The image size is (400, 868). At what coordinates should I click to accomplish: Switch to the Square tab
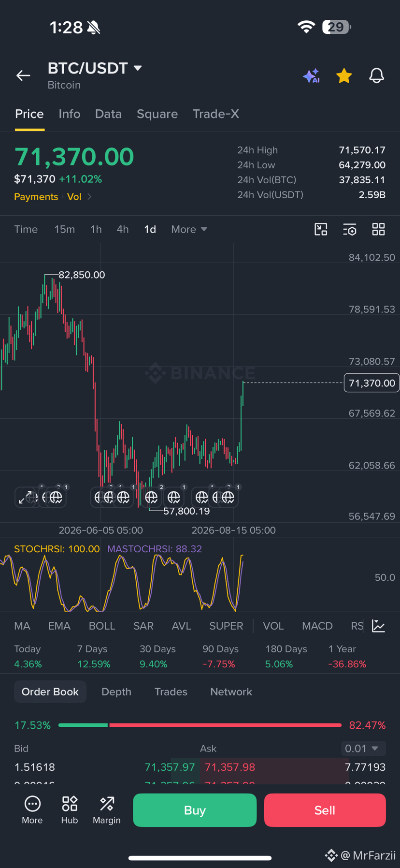tap(157, 114)
